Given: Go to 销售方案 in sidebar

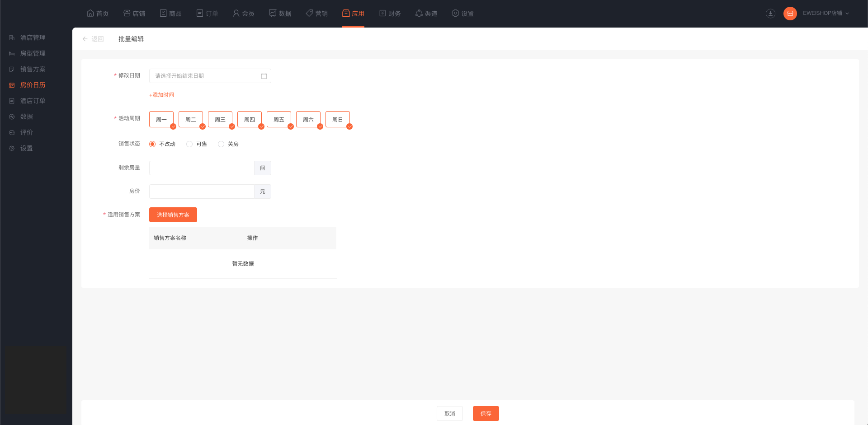Looking at the screenshot, I should [33, 69].
